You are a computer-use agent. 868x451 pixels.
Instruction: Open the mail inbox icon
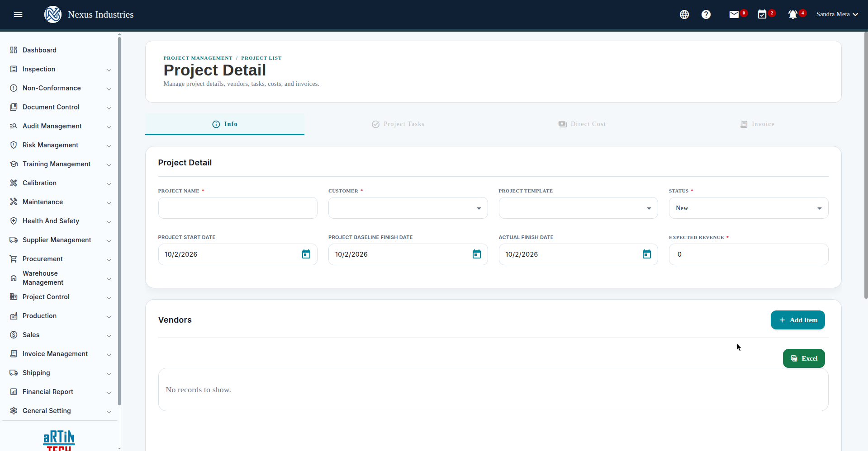pyautogui.click(x=734, y=14)
